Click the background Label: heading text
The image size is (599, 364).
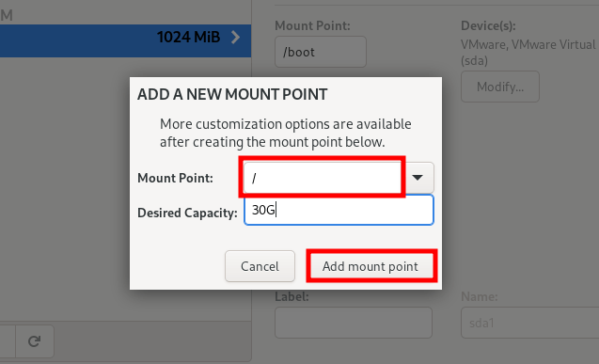click(292, 296)
